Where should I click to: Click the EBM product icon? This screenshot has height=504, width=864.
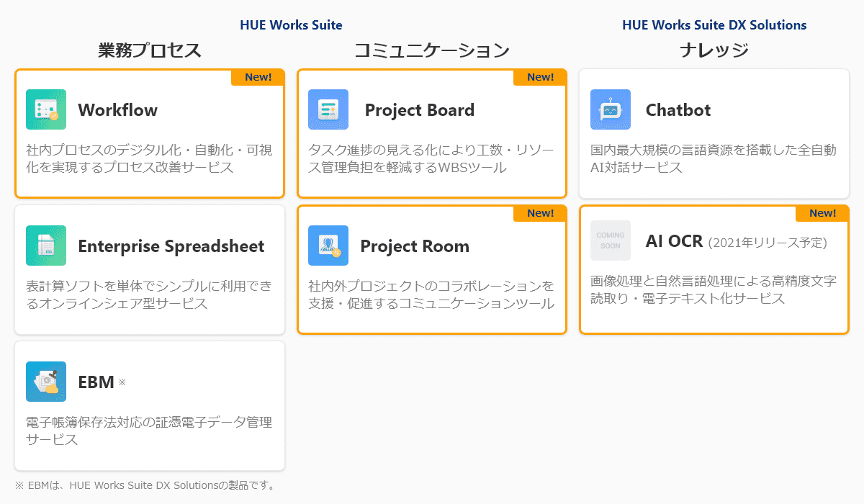46,382
